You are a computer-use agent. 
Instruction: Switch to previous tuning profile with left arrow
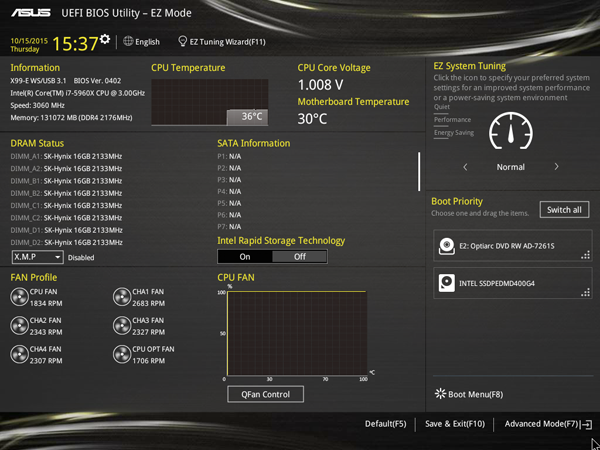(x=465, y=167)
